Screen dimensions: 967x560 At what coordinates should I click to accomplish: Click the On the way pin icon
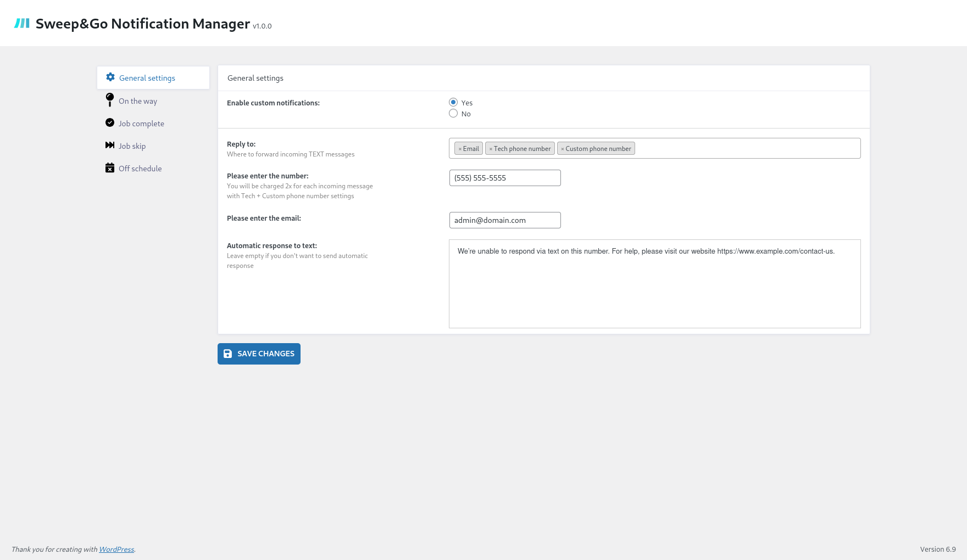[x=110, y=100]
